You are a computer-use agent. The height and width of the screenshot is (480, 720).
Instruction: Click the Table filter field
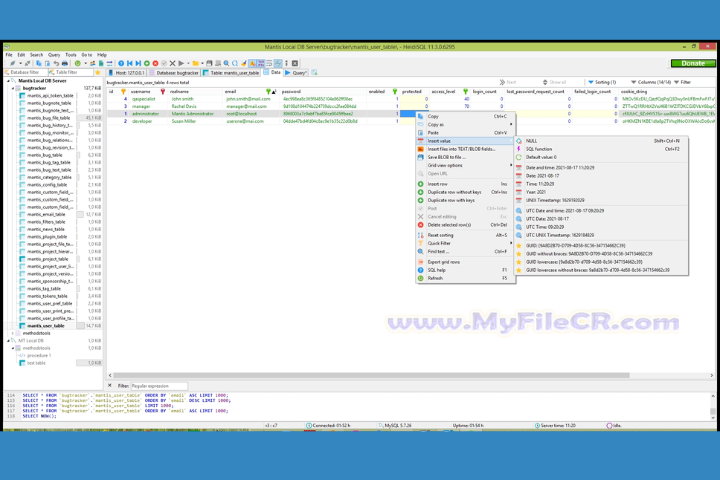(x=70, y=73)
